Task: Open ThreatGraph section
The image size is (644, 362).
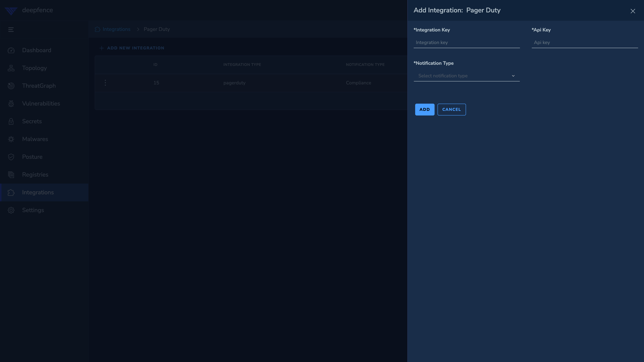Action: tap(44, 86)
